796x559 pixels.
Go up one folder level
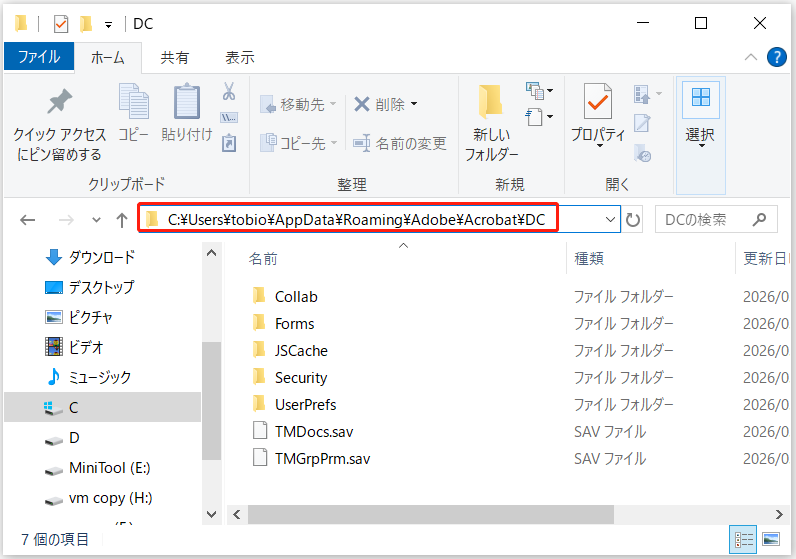point(122,220)
